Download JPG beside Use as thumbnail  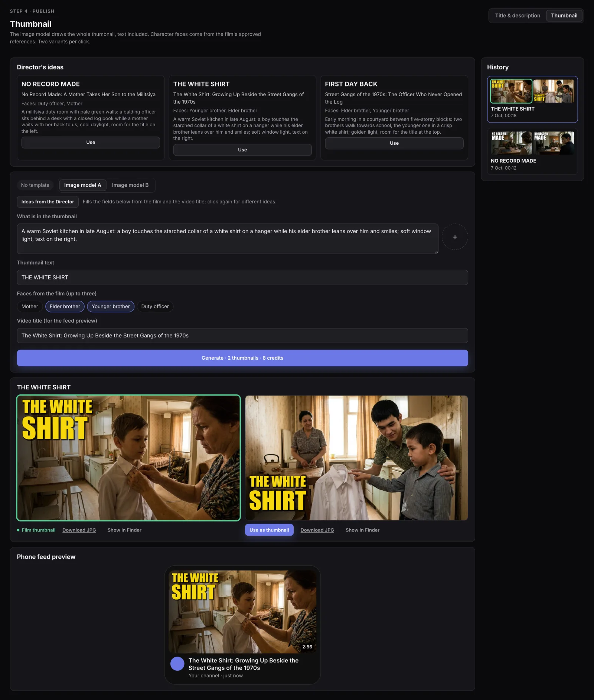[x=317, y=530]
